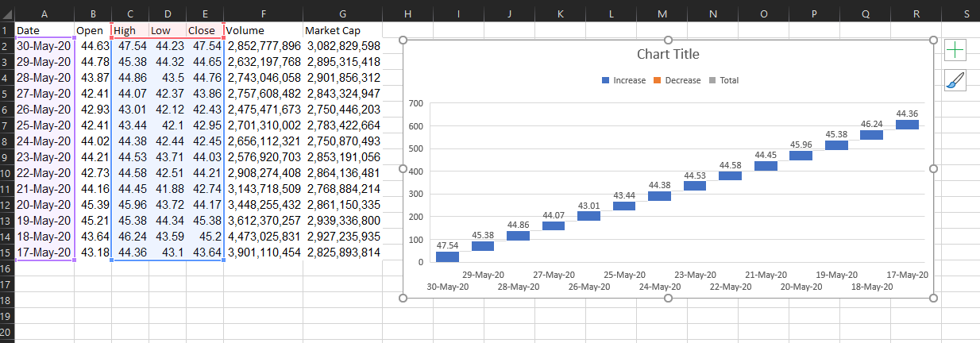
Task: Select date cell 25-May-20 in column A
Action: click(x=44, y=125)
